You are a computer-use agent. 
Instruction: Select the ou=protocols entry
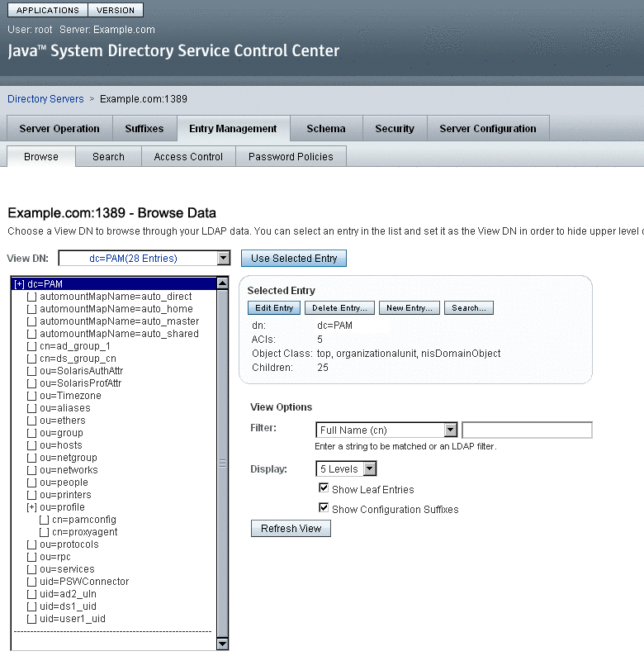[69, 544]
